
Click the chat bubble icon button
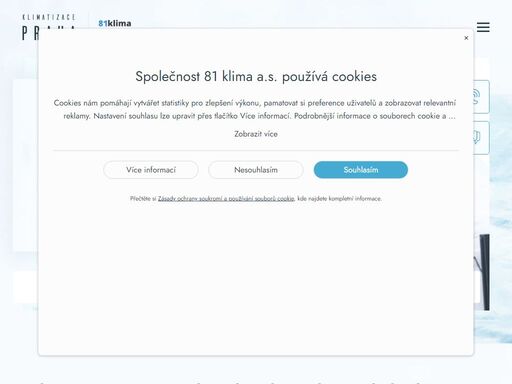[x=481, y=138]
